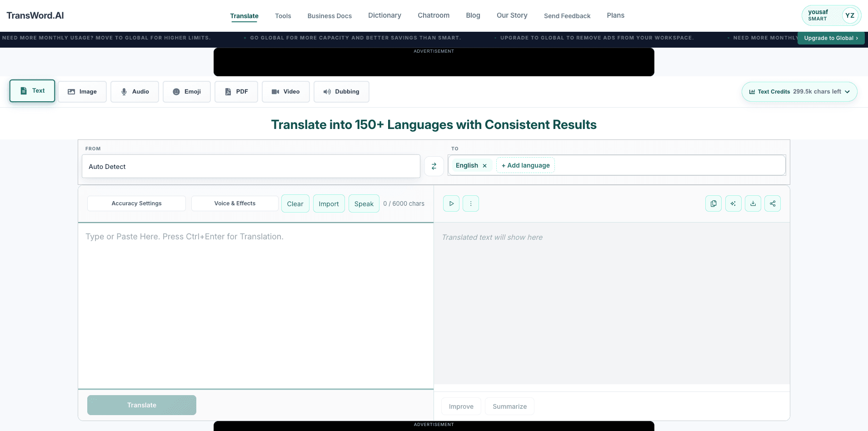Expand the Text Credits dropdown
868x431 pixels.
799,92
